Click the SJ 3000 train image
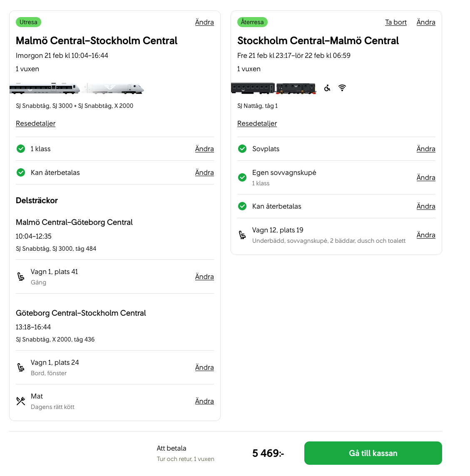470x476 pixels. tap(45, 88)
